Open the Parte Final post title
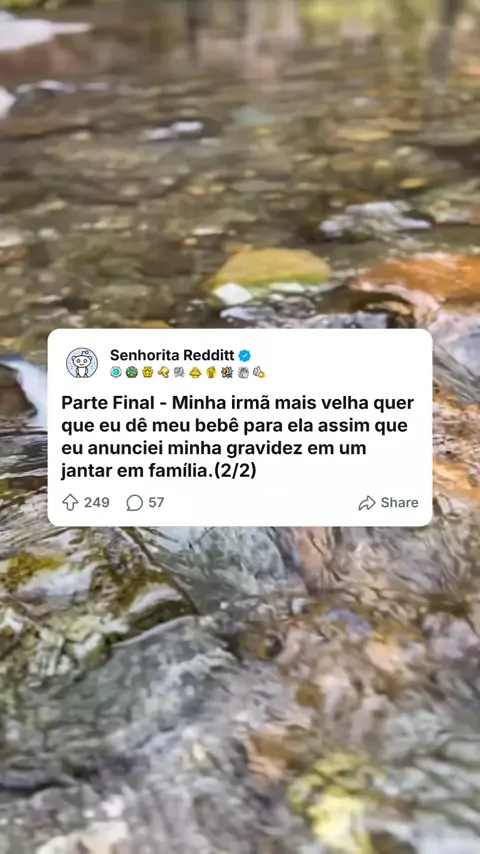This screenshot has width=480, height=854. point(238,437)
